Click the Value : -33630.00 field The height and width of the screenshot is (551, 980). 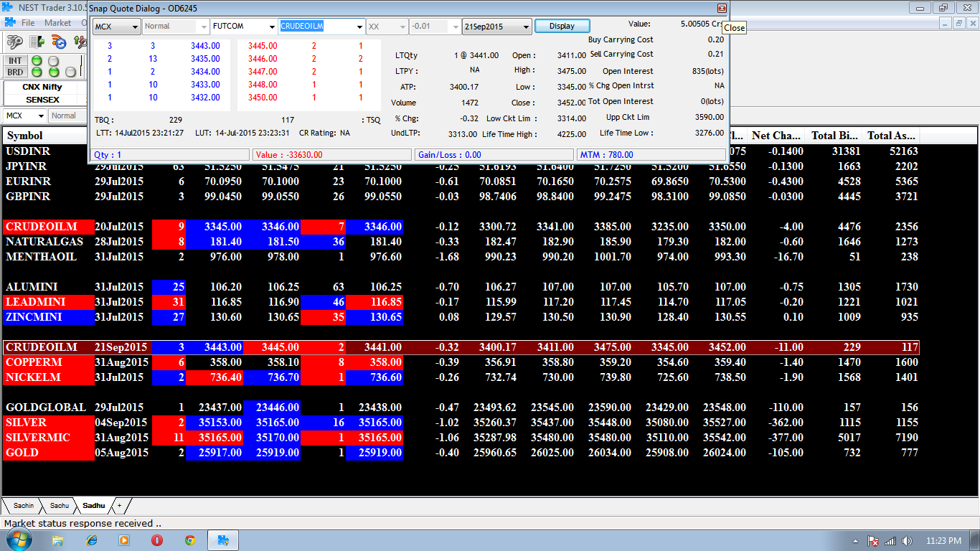coord(332,154)
